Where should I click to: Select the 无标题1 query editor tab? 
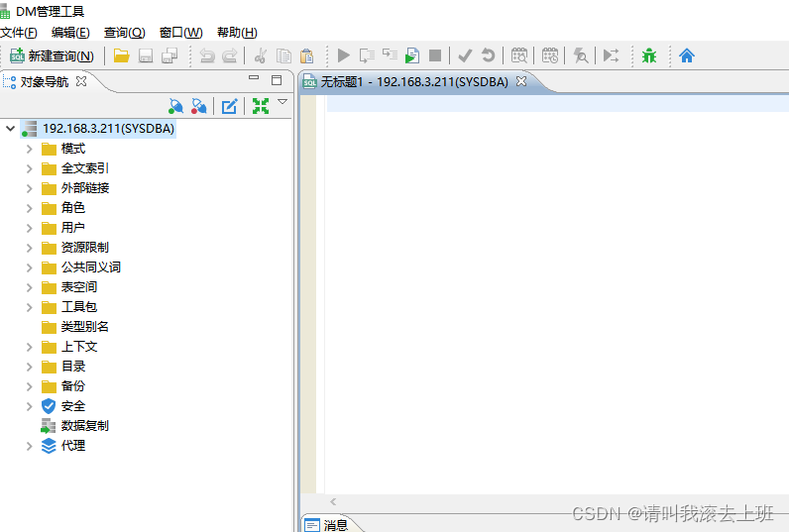pos(414,81)
